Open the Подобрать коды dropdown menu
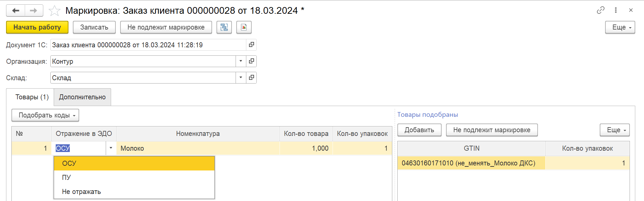Viewport: 644px width, 201px height. (45, 115)
